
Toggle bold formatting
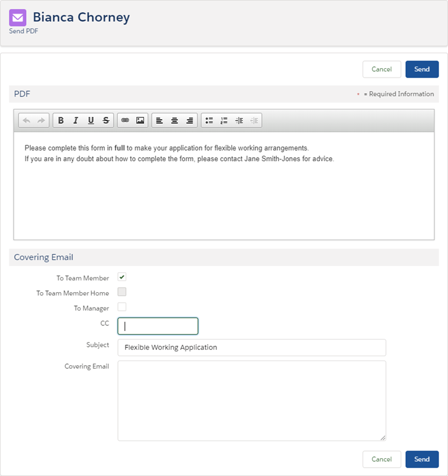(x=60, y=120)
